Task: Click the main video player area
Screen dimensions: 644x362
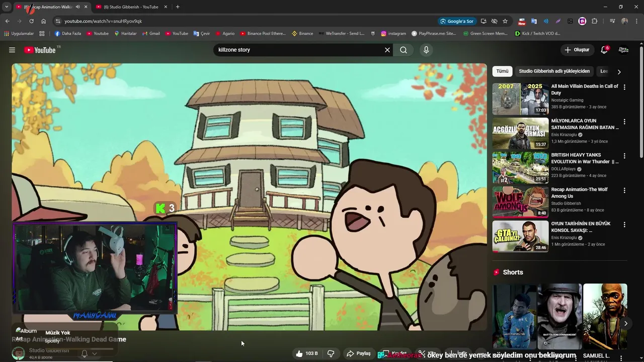Action: 249,197
